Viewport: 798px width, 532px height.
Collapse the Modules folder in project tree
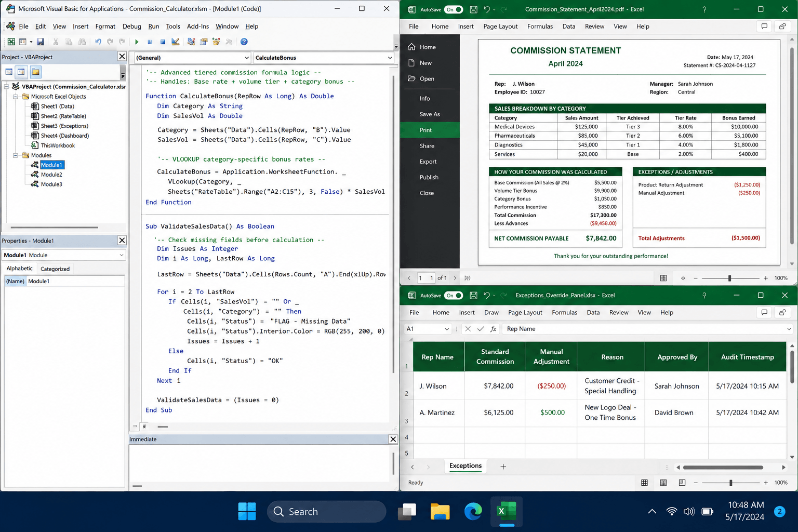point(16,155)
